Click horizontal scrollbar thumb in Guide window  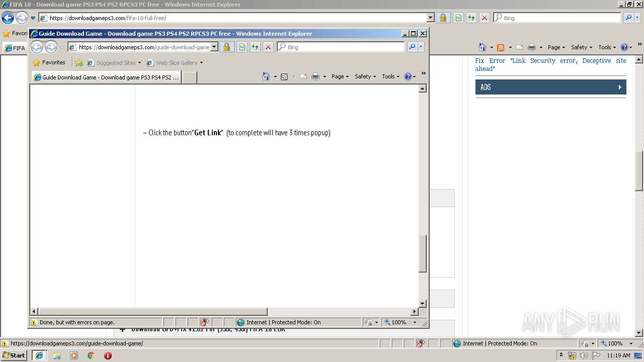152,312
